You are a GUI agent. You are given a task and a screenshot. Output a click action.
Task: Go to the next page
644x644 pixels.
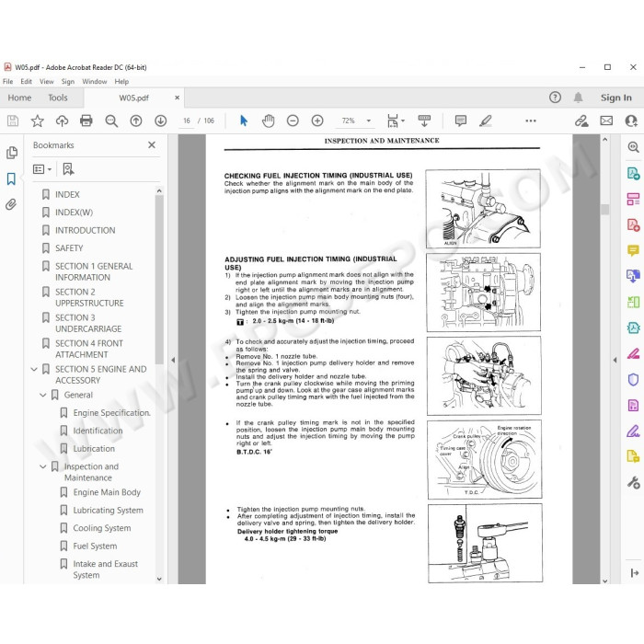[161, 121]
